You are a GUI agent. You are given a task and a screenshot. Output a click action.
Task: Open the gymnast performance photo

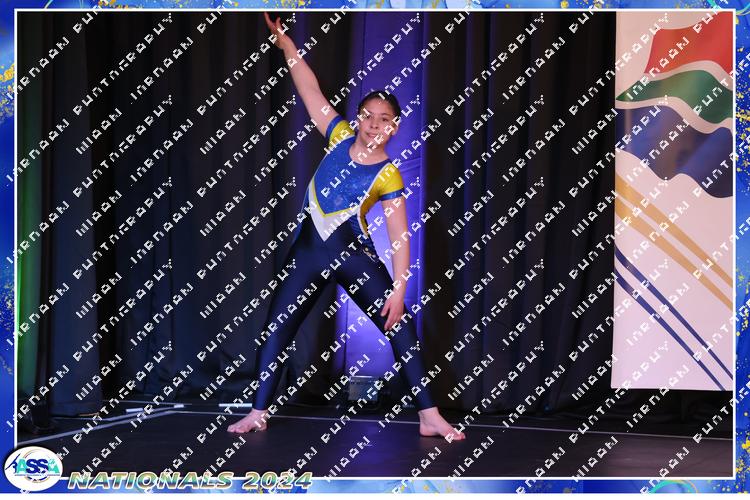point(375,244)
